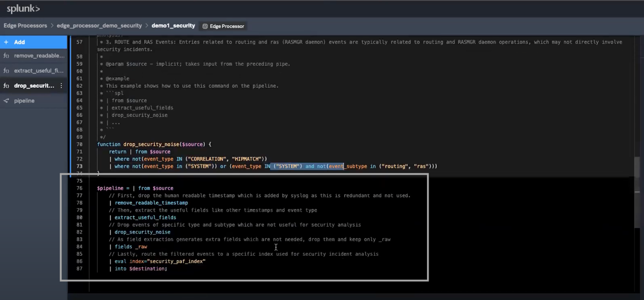Click 'return | from $source' line
This screenshot has width=644, height=300.
click(140, 151)
